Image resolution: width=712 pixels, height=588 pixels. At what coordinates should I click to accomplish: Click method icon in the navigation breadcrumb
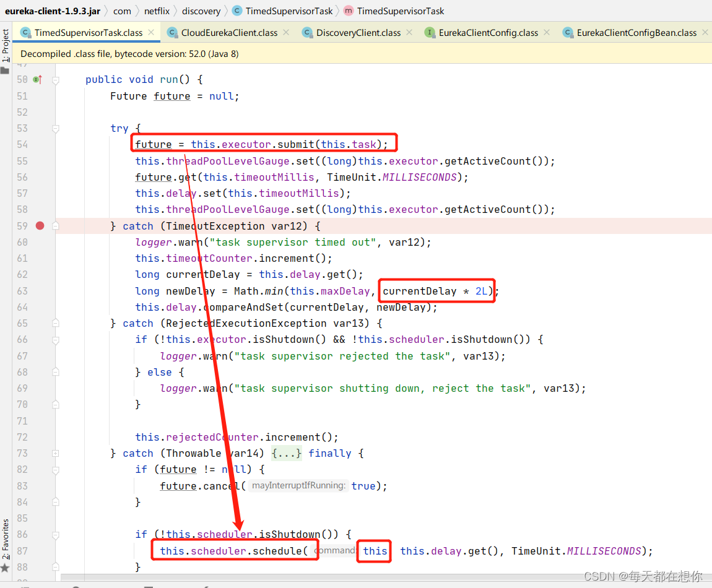pos(349,11)
